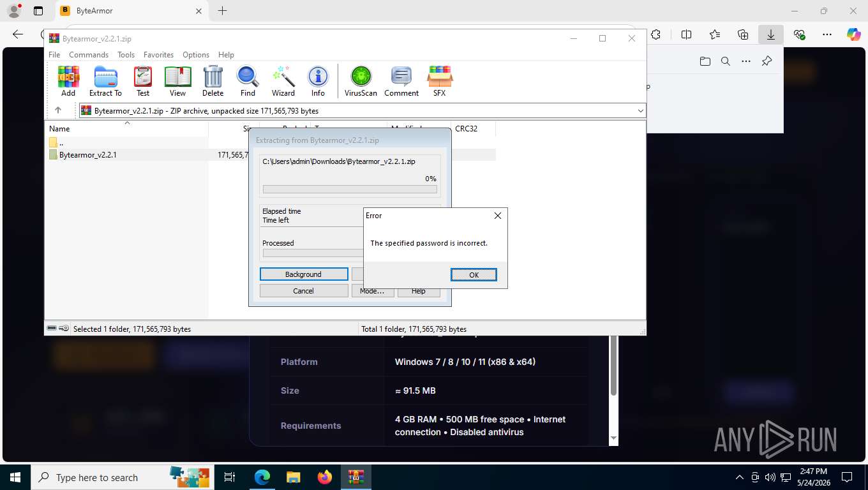
Task: Click the Edge downloads icon
Action: point(771,34)
